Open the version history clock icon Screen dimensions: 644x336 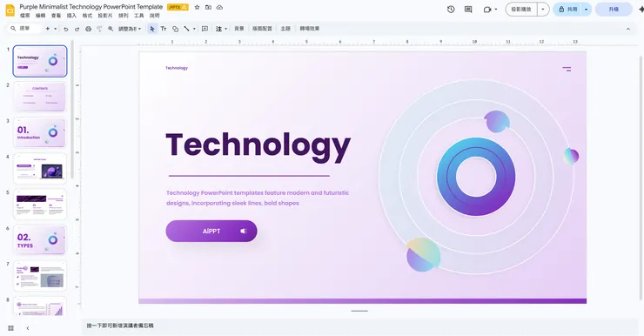coord(451,9)
